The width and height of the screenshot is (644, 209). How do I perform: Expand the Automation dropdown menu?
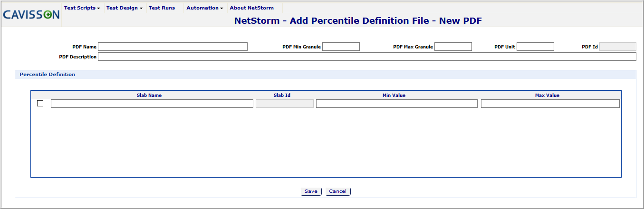click(x=204, y=8)
